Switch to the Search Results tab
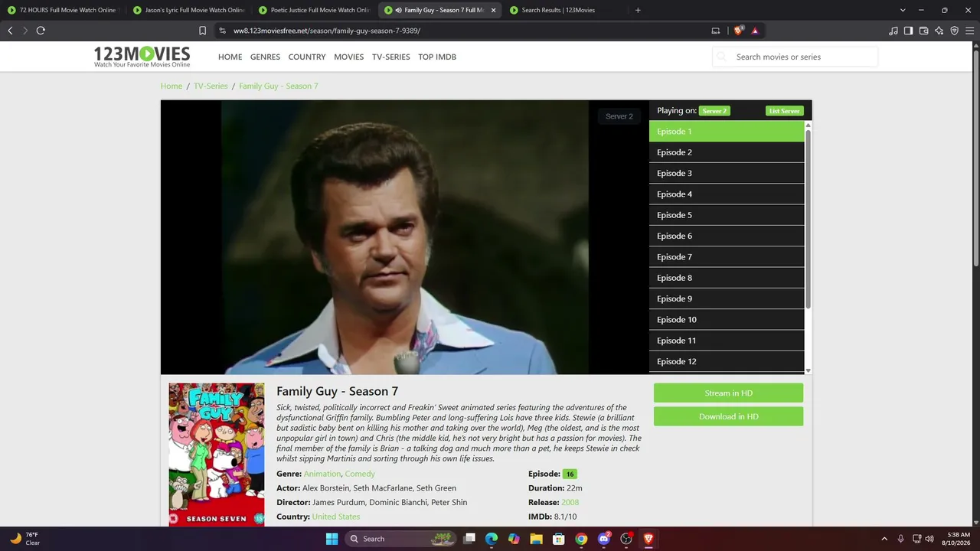 [x=565, y=10]
